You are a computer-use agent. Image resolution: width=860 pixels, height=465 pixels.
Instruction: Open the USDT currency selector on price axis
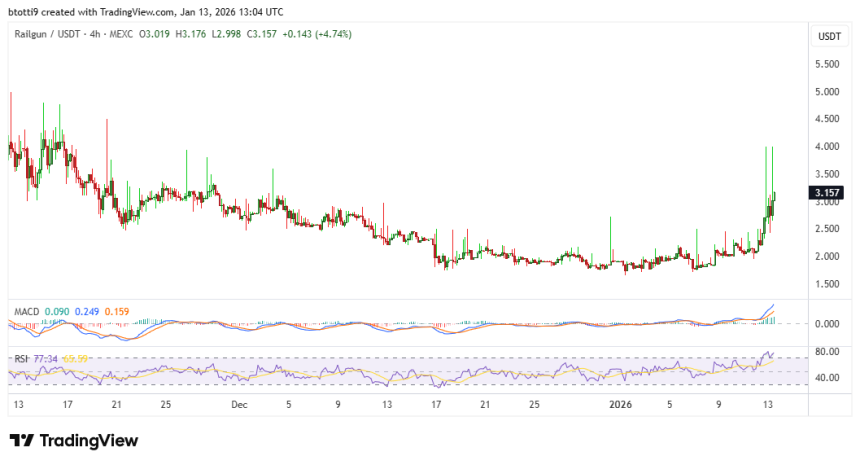(829, 36)
